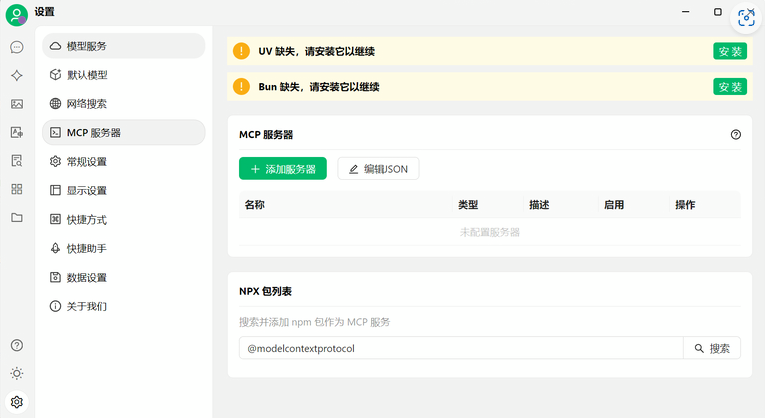Install Bun with the 安装 button
Image resolution: width=765 pixels, height=418 pixels.
pos(730,87)
